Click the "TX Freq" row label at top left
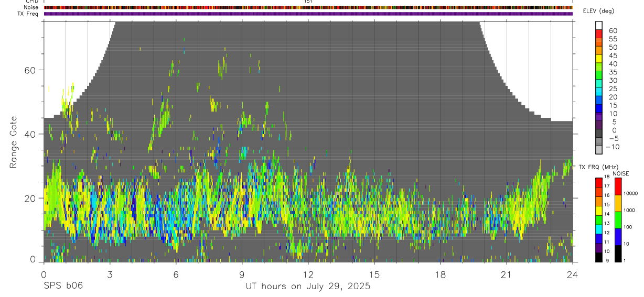 pos(28,14)
